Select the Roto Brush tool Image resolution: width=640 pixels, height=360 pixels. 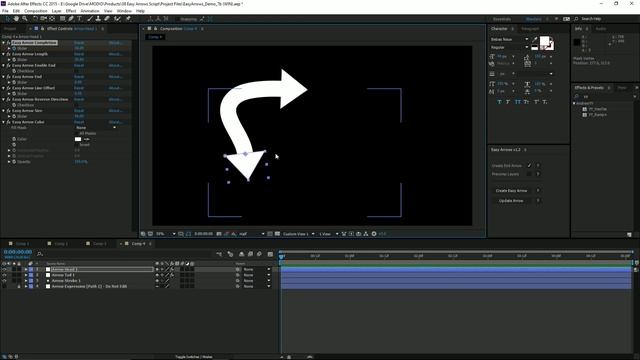click(118, 19)
